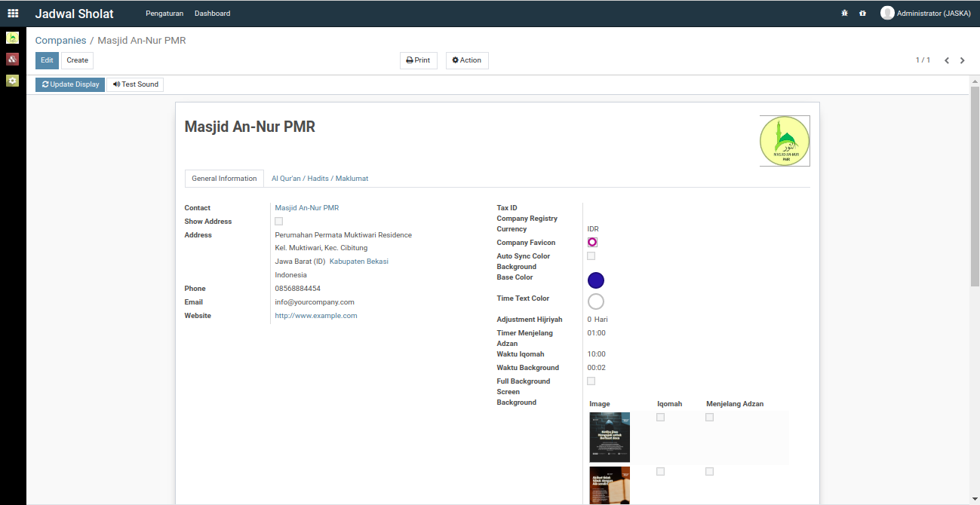Click the gift icon in top bar
This screenshot has height=505, width=980.
tap(862, 14)
